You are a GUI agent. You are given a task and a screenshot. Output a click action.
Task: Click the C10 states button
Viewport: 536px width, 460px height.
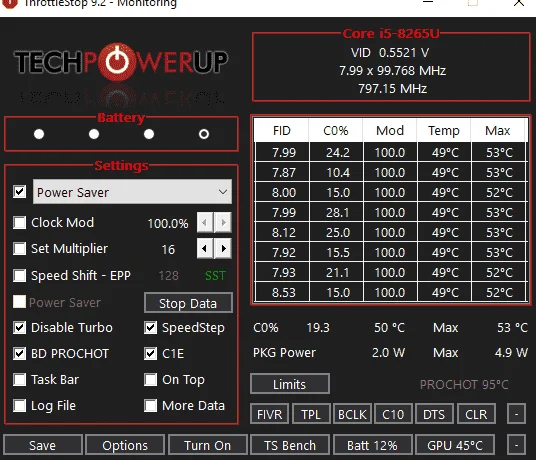(x=393, y=414)
